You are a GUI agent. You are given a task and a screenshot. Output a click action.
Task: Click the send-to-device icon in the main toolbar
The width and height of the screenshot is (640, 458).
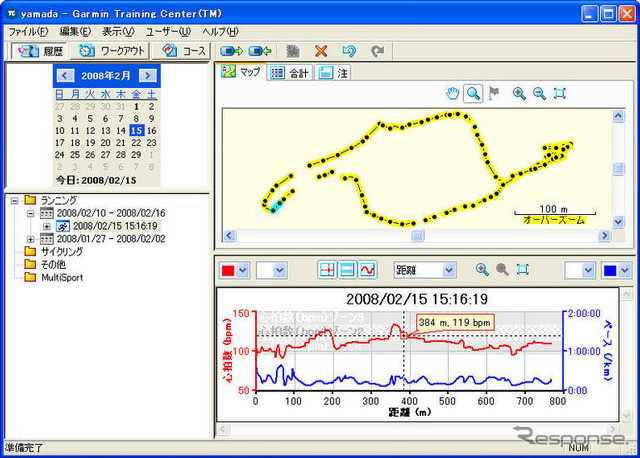(x=232, y=51)
